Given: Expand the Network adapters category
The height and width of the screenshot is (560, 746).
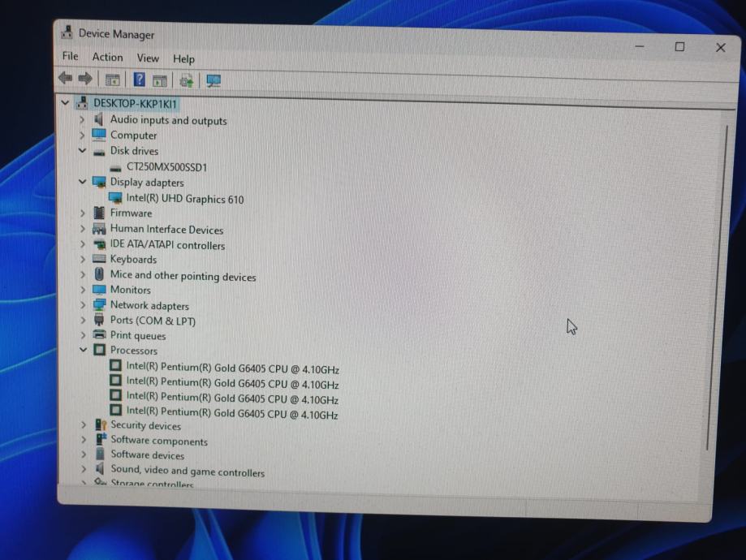Looking at the screenshot, I should pos(83,305).
